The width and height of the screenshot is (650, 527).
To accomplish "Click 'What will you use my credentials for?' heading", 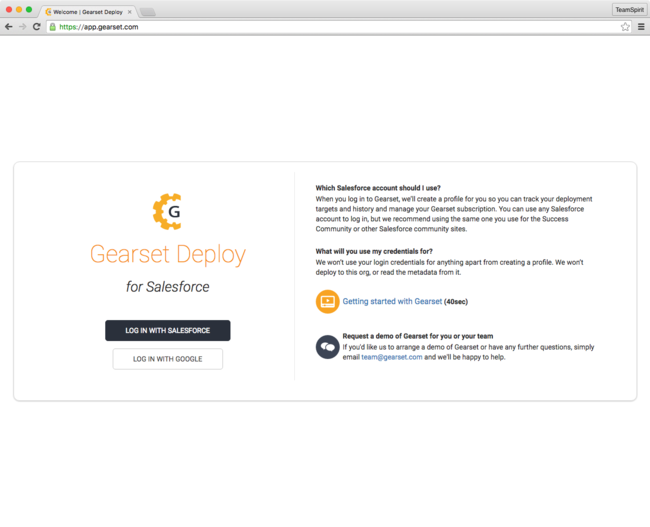I will coord(374,251).
